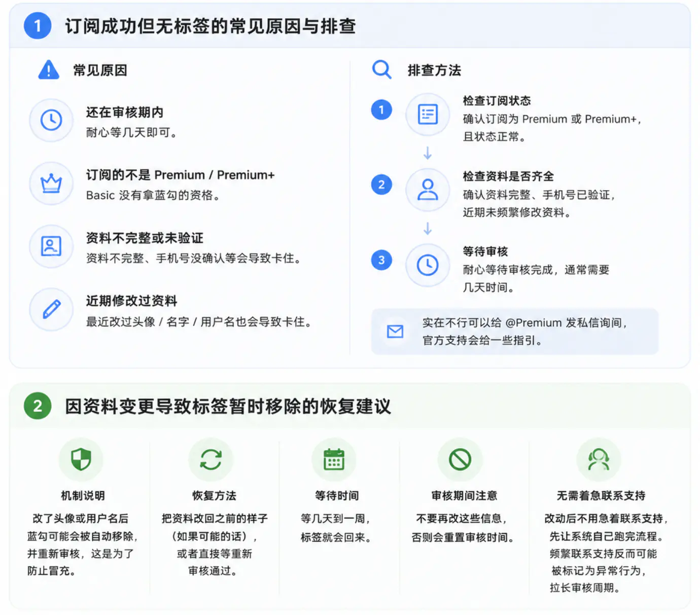
Task: Click the text 标签就会回来。
Action: [337, 537]
